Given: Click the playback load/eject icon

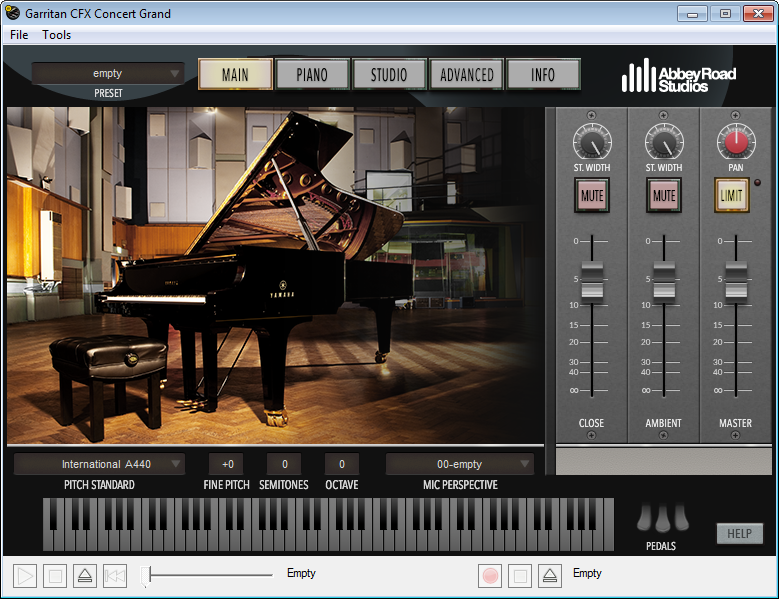Looking at the screenshot, I should click(x=85, y=576).
